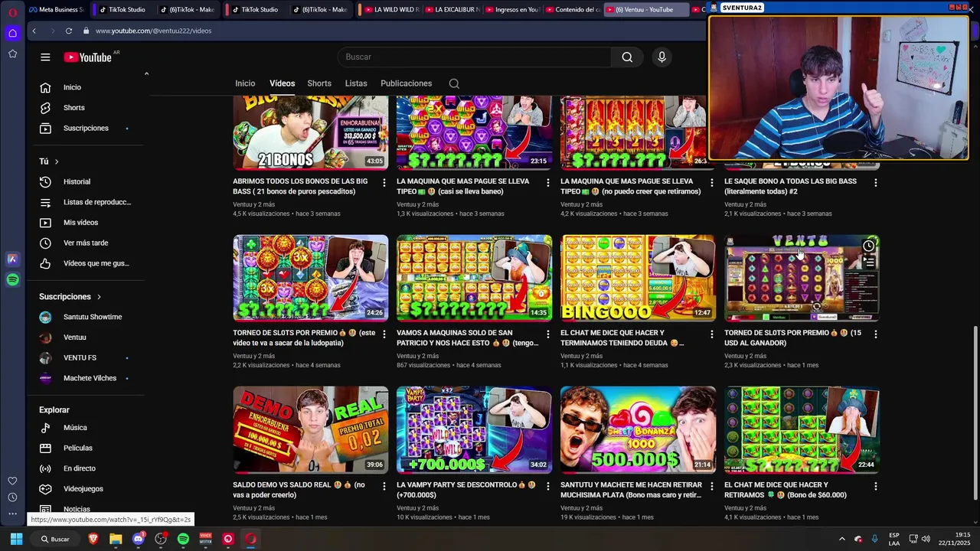Open options for VAMOS A MAQUINAS SOLO video

[x=547, y=334]
